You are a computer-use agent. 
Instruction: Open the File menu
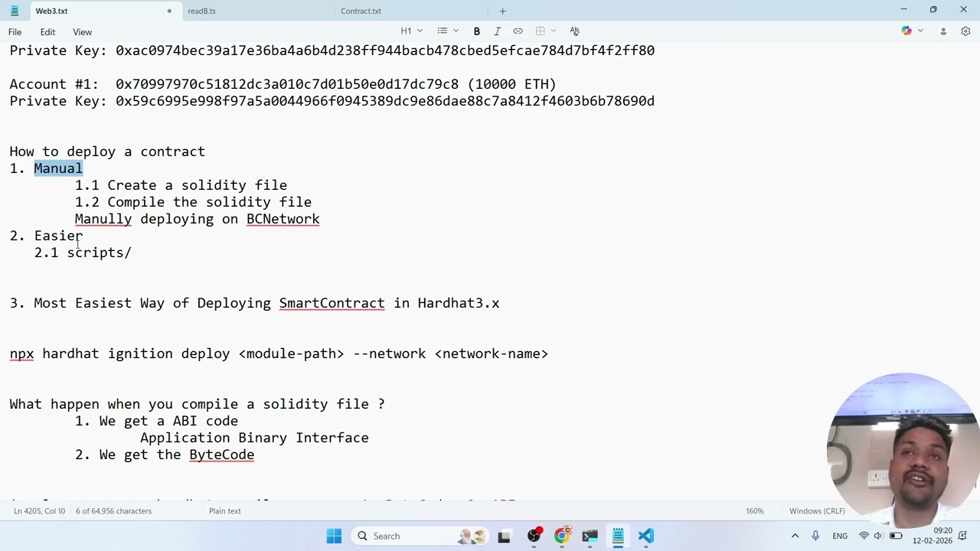pyautogui.click(x=15, y=32)
